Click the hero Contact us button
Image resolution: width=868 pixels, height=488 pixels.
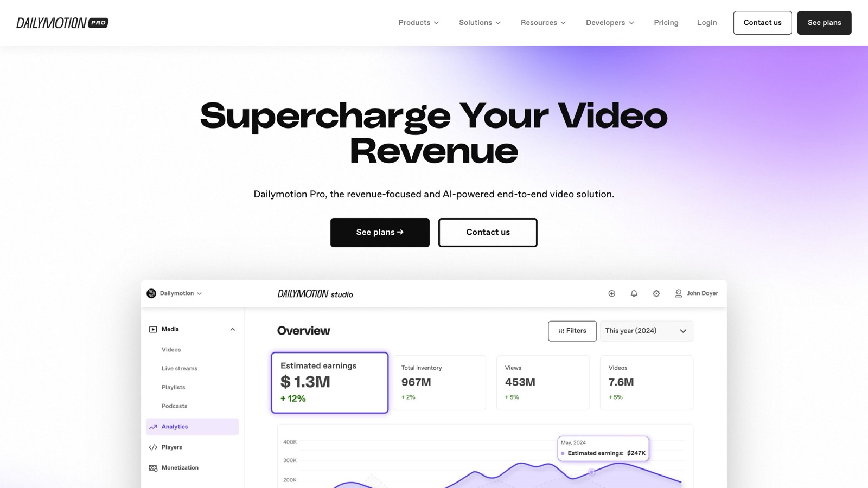(488, 233)
